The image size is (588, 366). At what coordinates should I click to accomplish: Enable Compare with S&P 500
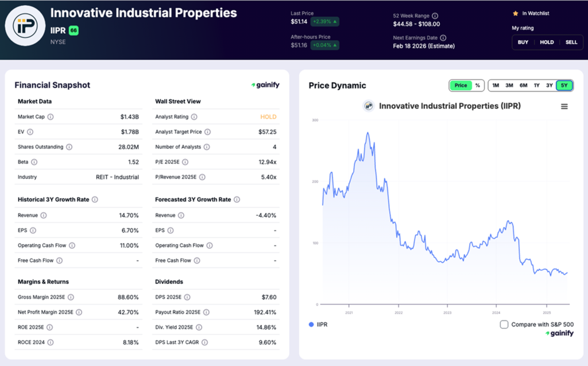click(504, 324)
